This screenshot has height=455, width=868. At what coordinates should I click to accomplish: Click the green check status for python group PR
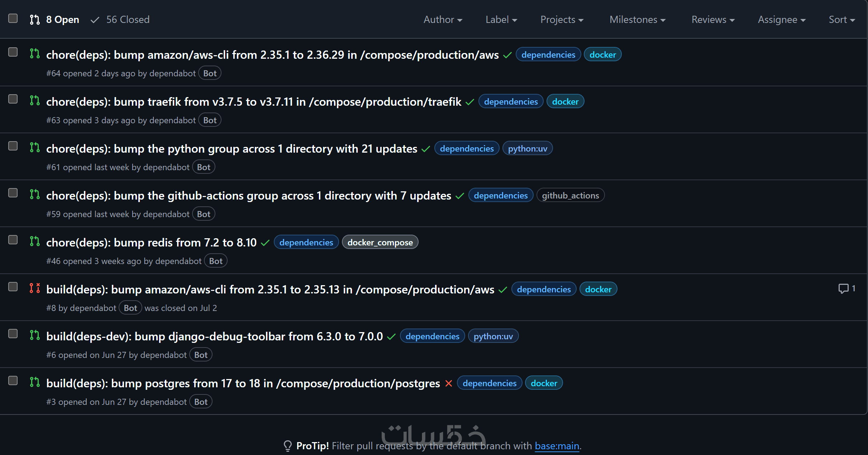pyautogui.click(x=426, y=149)
